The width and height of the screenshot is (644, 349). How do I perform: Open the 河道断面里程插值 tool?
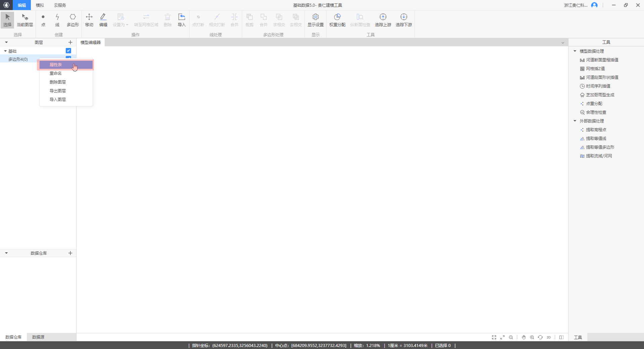coord(602,60)
